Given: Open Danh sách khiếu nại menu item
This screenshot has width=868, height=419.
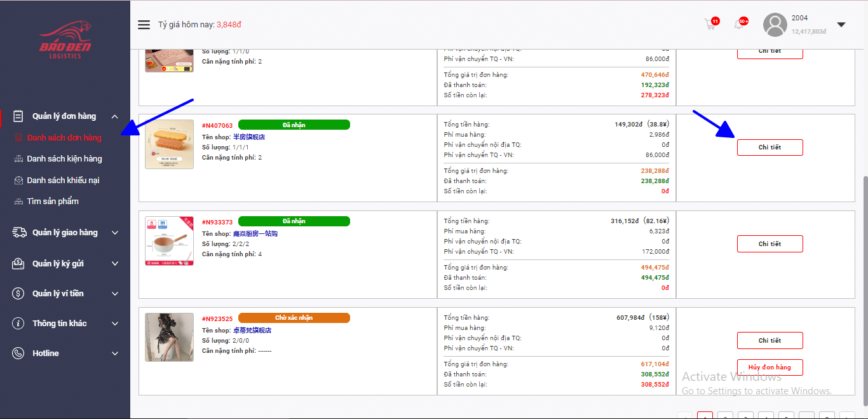Looking at the screenshot, I should click(x=63, y=181).
